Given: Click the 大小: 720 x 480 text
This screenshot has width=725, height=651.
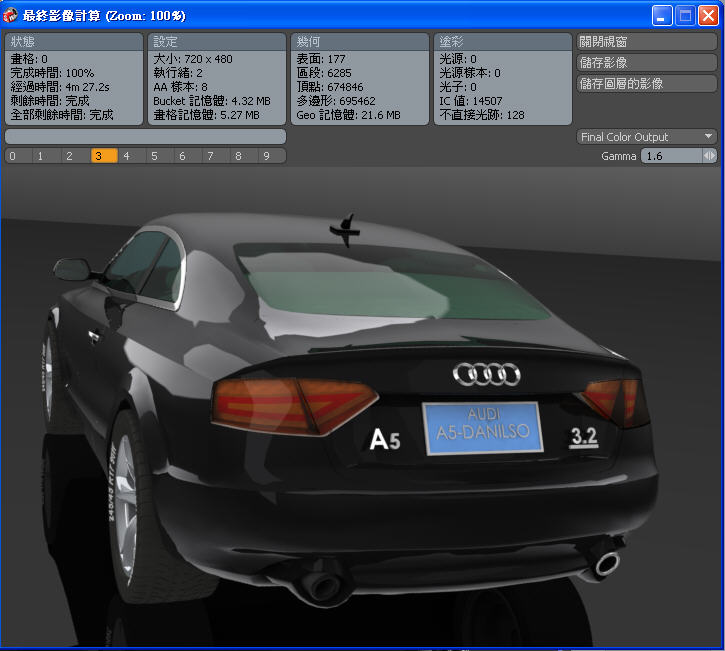Looking at the screenshot, I should click(x=193, y=59).
